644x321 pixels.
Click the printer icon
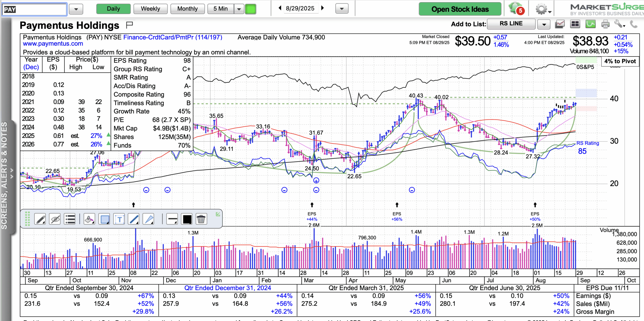[x=605, y=24]
